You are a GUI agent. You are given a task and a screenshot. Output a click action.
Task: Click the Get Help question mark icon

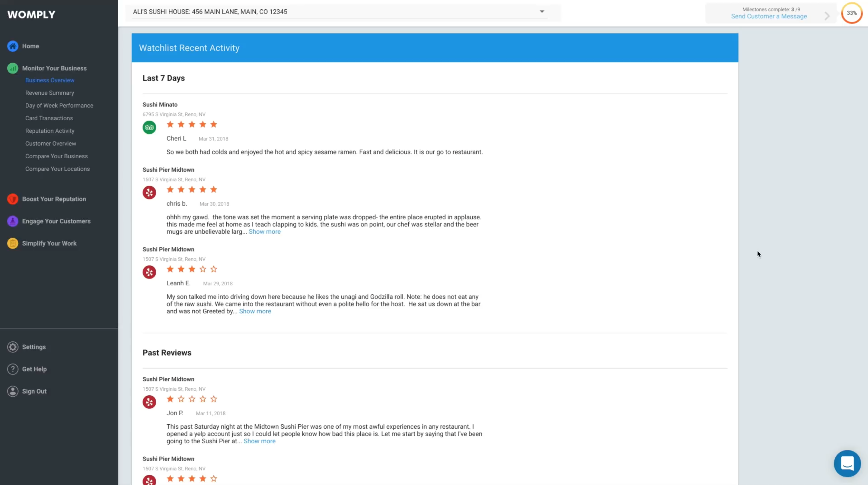[x=13, y=369]
